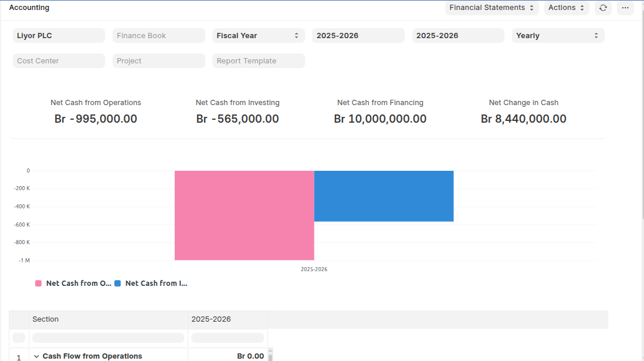Click the Cost Center filter field

[59, 61]
